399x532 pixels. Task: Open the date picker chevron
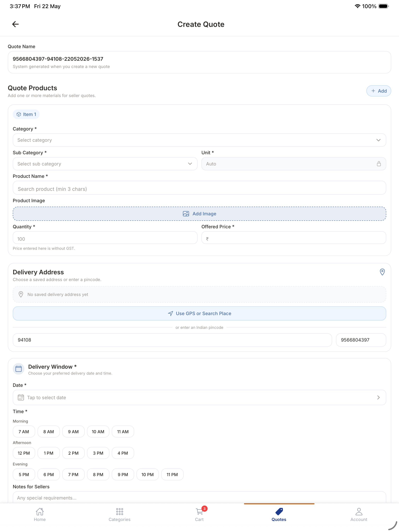tap(378, 398)
